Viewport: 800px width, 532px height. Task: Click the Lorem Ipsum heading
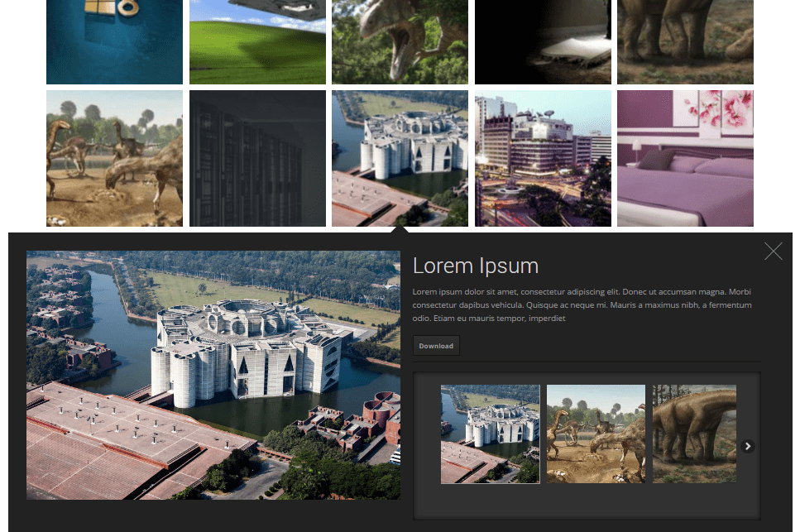point(476,266)
